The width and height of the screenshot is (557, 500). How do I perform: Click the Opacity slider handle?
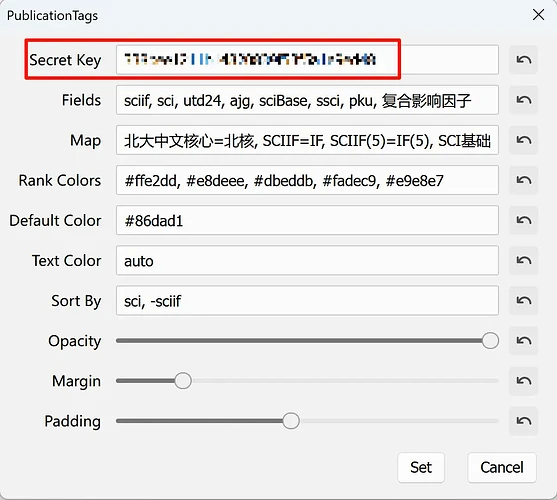(490, 341)
